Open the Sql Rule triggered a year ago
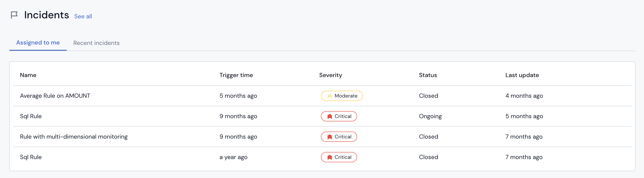This screenshot has height=178, width=644. 31,157
